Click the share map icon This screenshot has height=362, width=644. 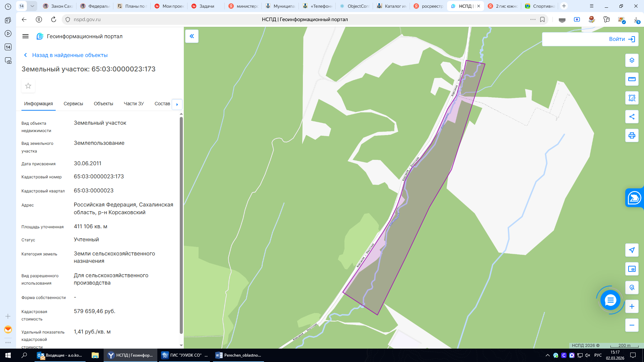632,117
